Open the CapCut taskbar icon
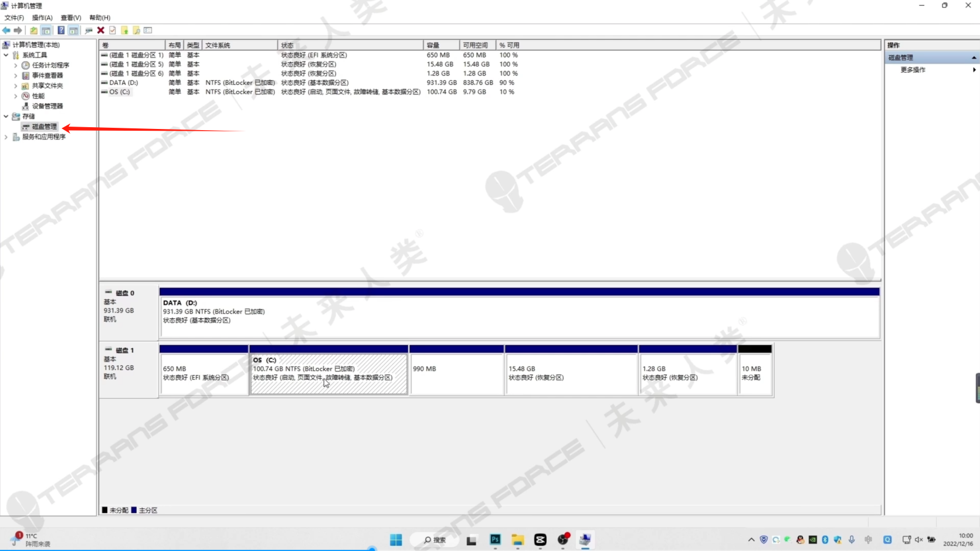 pos(540,540)
